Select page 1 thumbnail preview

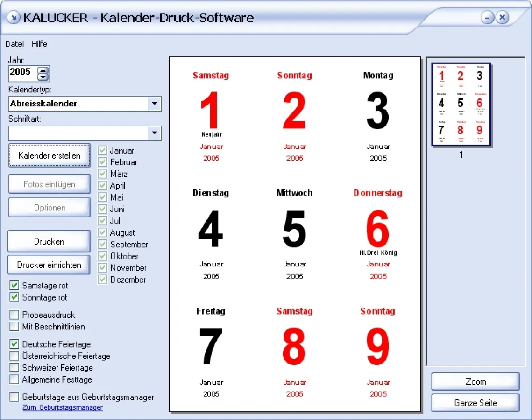coord(461,105)
